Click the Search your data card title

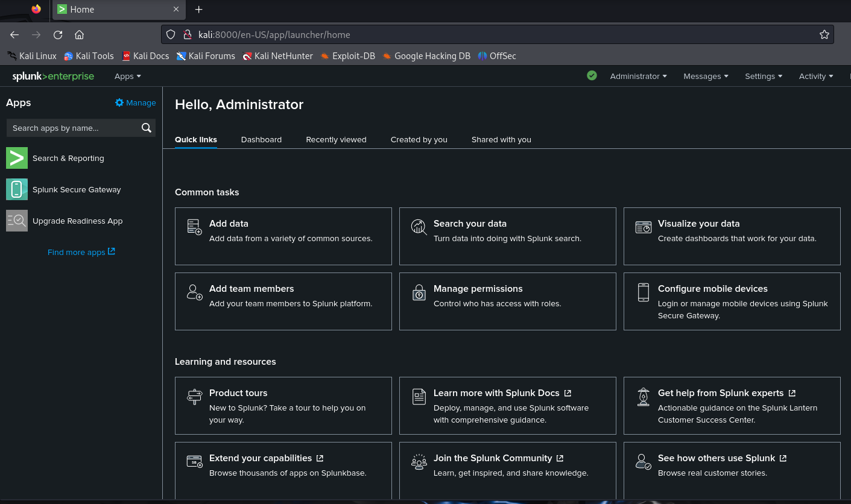pos(470,224)
